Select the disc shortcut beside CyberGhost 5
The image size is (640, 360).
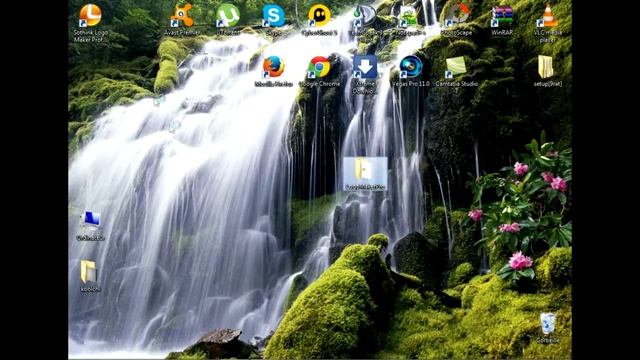click(364, 16)
